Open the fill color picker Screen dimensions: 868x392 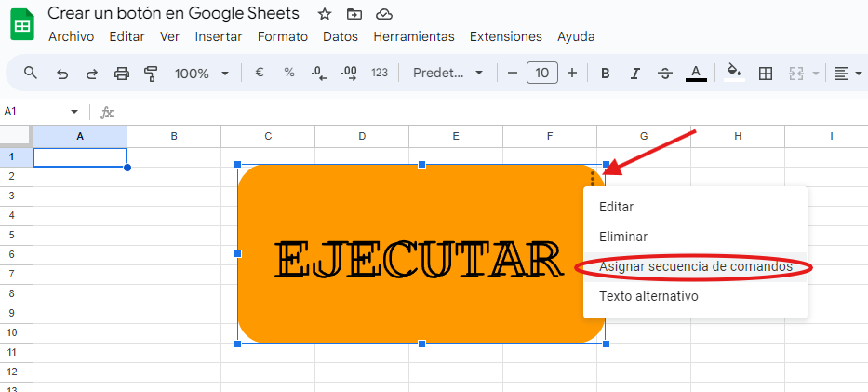[734, 73]
